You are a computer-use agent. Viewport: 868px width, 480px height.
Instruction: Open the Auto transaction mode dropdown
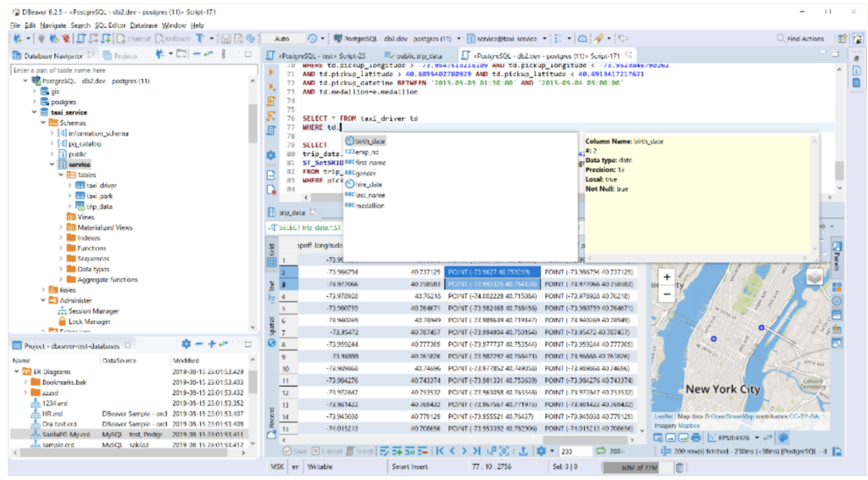(x=283, y=38)
